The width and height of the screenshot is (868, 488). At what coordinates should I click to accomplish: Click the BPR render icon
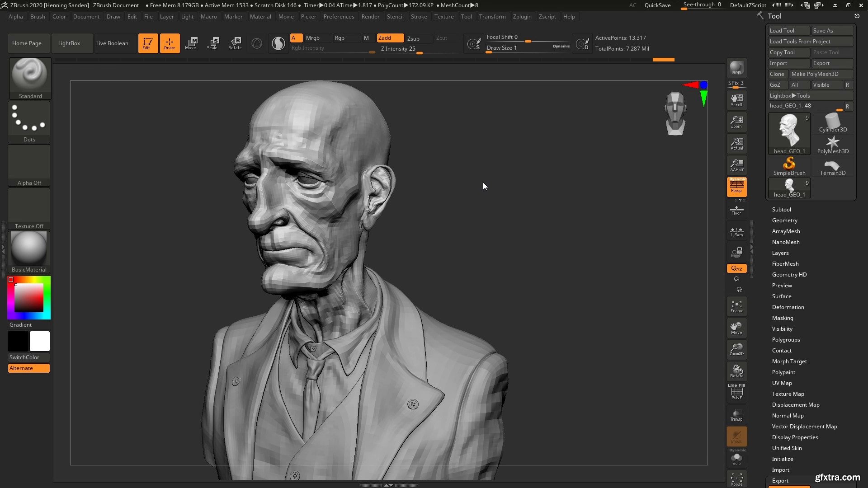pos(736,68)
